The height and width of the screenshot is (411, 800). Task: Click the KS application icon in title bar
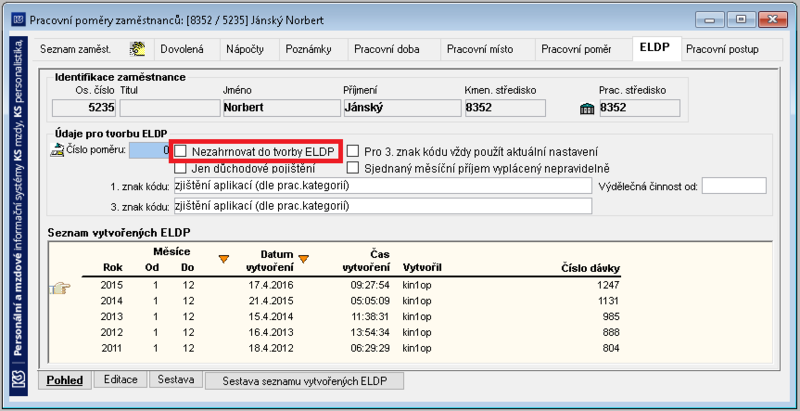click(x=19, y=20)
